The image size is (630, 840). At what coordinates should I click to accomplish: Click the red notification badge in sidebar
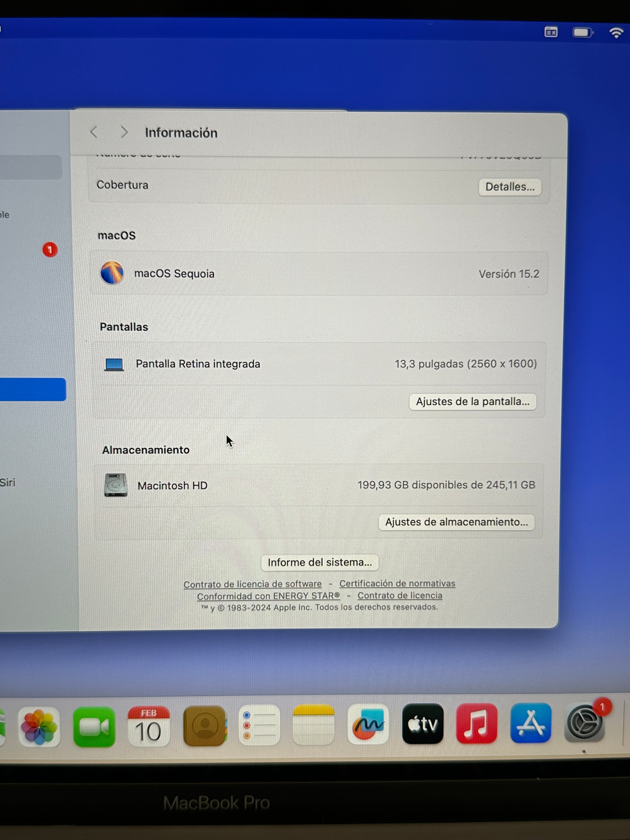50,250
